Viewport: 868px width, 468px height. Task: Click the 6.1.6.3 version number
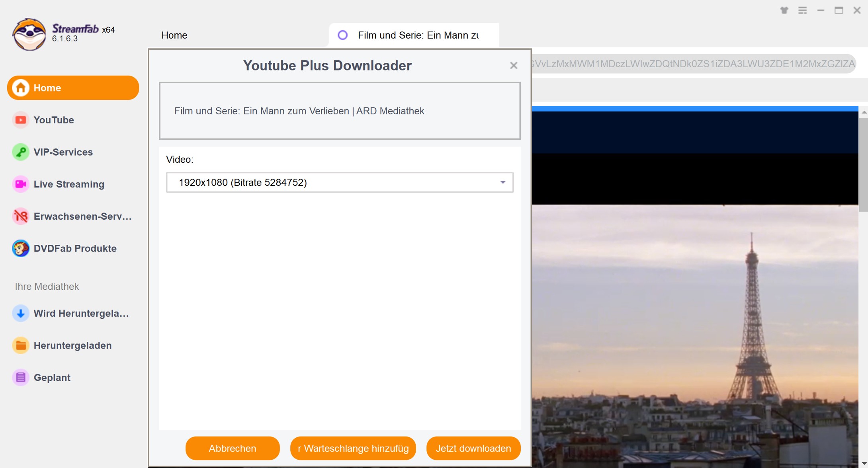pos(65,39)
